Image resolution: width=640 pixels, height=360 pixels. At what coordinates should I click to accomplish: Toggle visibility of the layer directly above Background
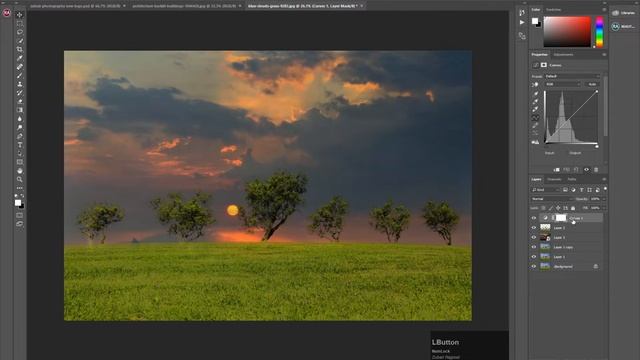pos(533,257)
